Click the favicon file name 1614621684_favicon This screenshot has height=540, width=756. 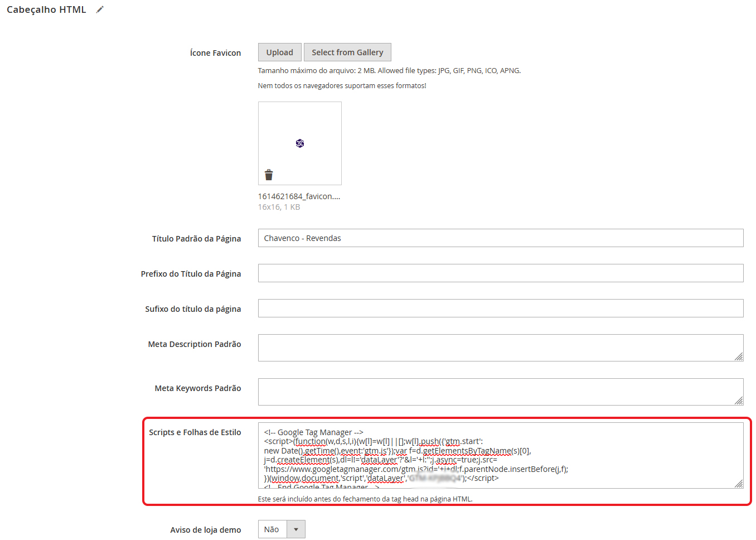(299, 196)
